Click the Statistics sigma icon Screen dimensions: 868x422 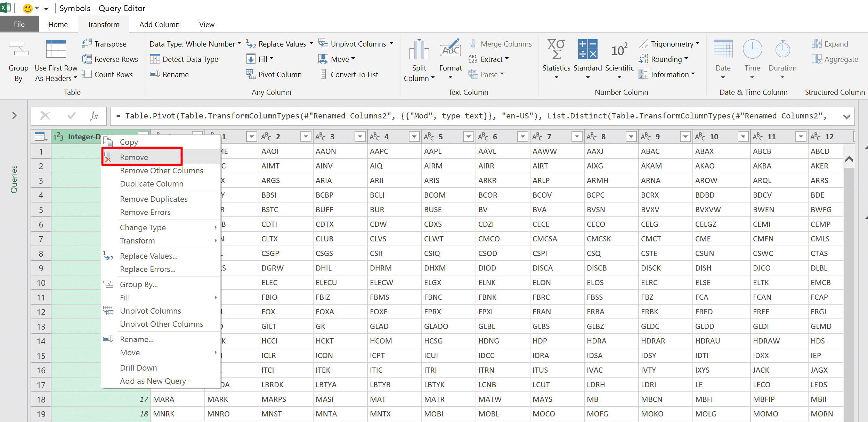pos(556,50)
